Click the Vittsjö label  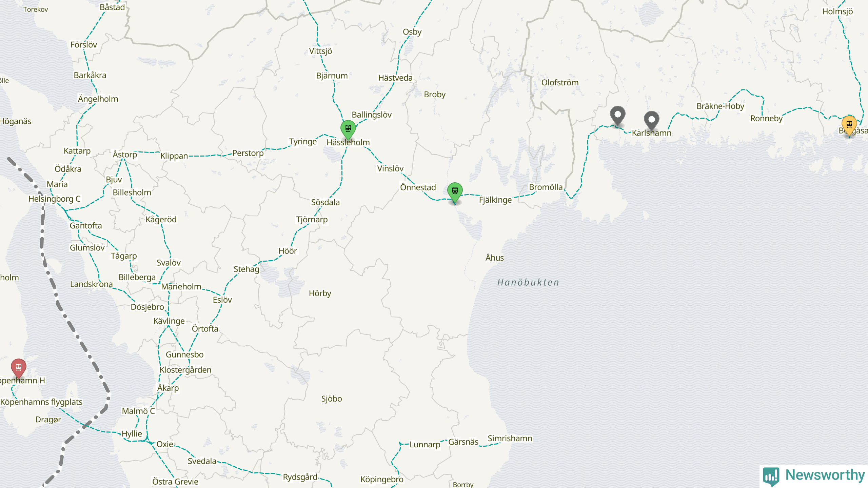tap(320, 52)
